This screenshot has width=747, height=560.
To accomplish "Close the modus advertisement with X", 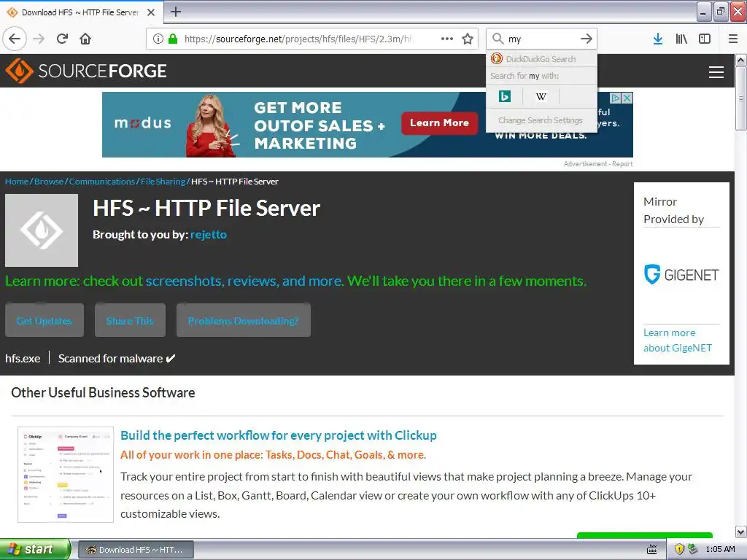I will tap(627, 98).
